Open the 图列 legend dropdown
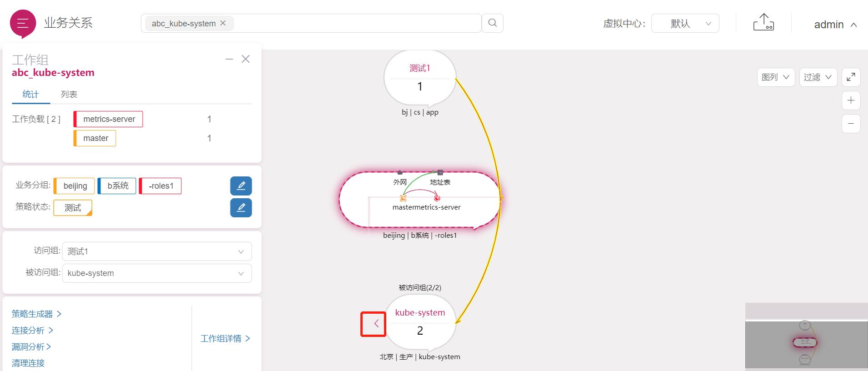 (776, 77)
